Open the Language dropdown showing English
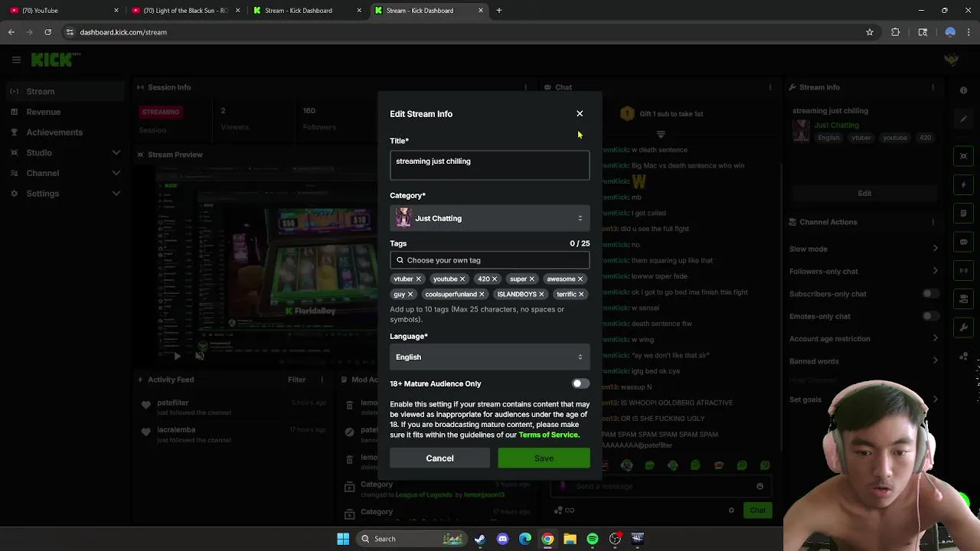Screen dimensions: 980x551 coord(490,357)
